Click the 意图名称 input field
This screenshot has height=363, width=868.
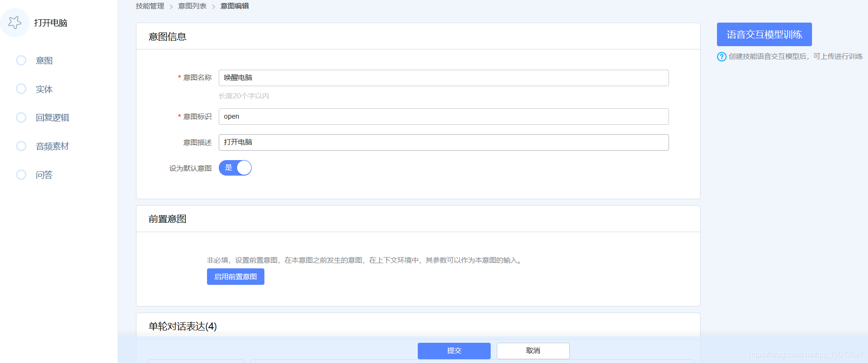click(x=443, y=78)
